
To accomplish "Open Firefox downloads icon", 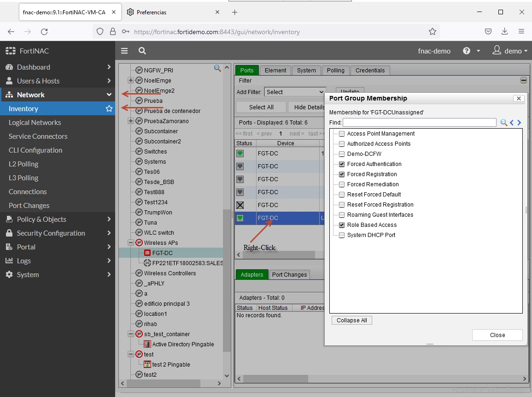I will point(504,31).
